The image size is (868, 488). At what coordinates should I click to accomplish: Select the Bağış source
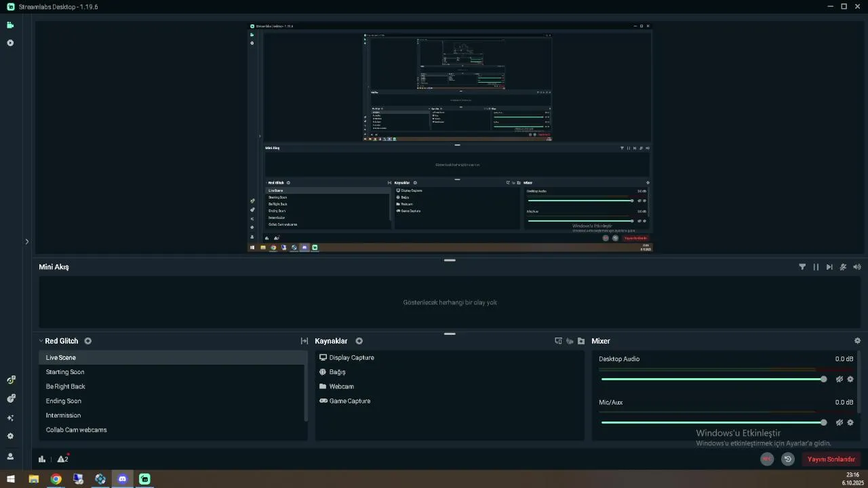tap(450, 372)
